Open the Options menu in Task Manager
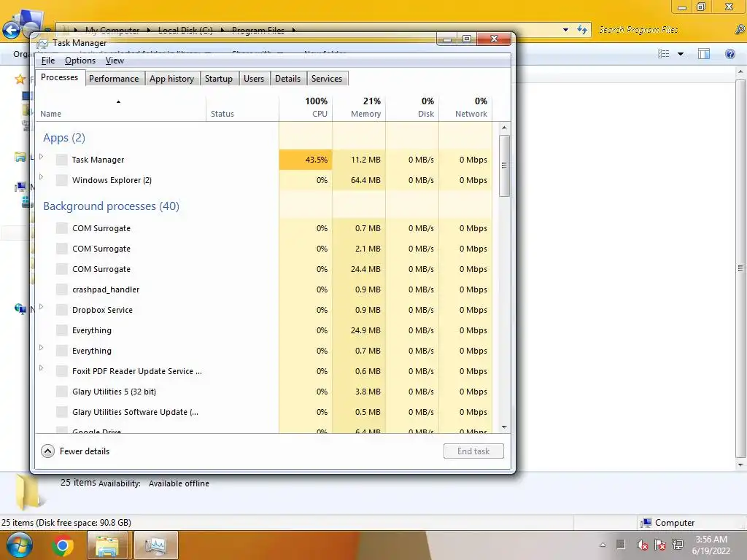Image resolution: width=747 pixels, height=560 pixels. coord(80,61)
